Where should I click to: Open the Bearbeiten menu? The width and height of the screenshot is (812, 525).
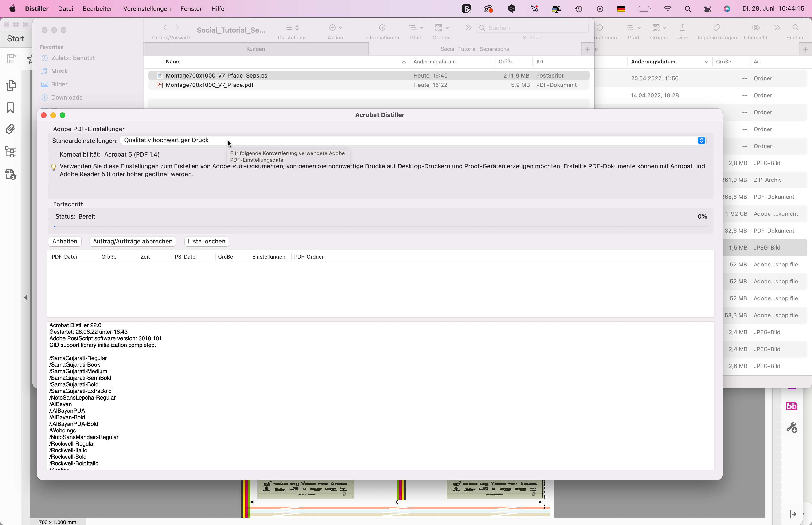(x=98, y=8)
